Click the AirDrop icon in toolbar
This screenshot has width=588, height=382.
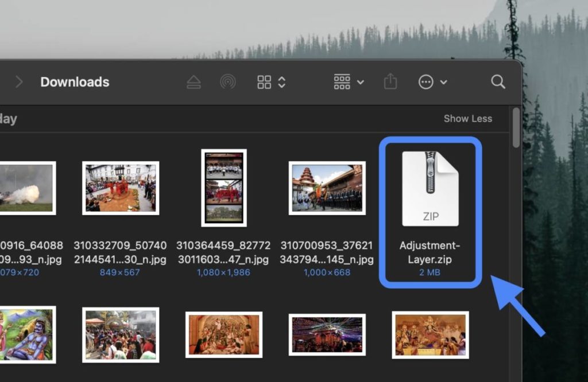pyautogui.click(x=228, y=81)
